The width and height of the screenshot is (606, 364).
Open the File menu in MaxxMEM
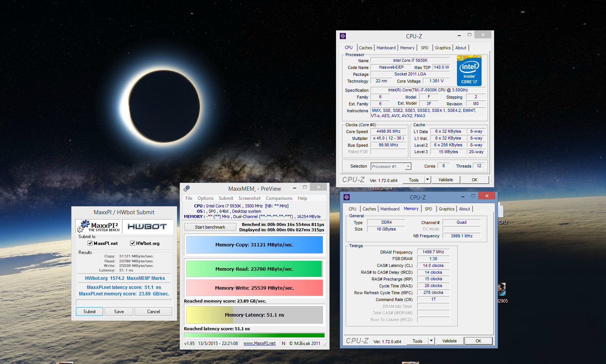coord(189,198)
